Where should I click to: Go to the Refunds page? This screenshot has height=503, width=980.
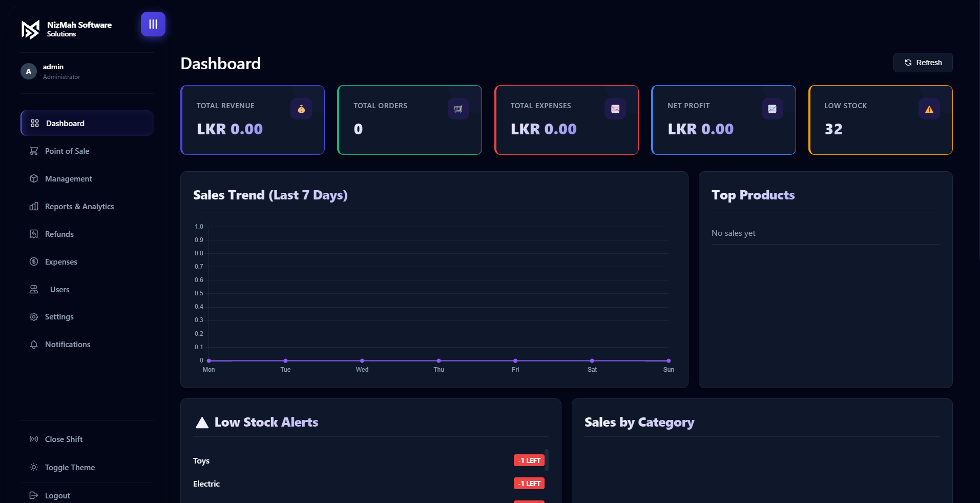59,234
